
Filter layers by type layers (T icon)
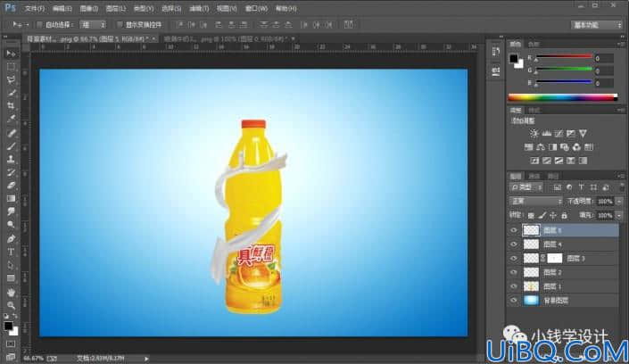coord(581,187)
